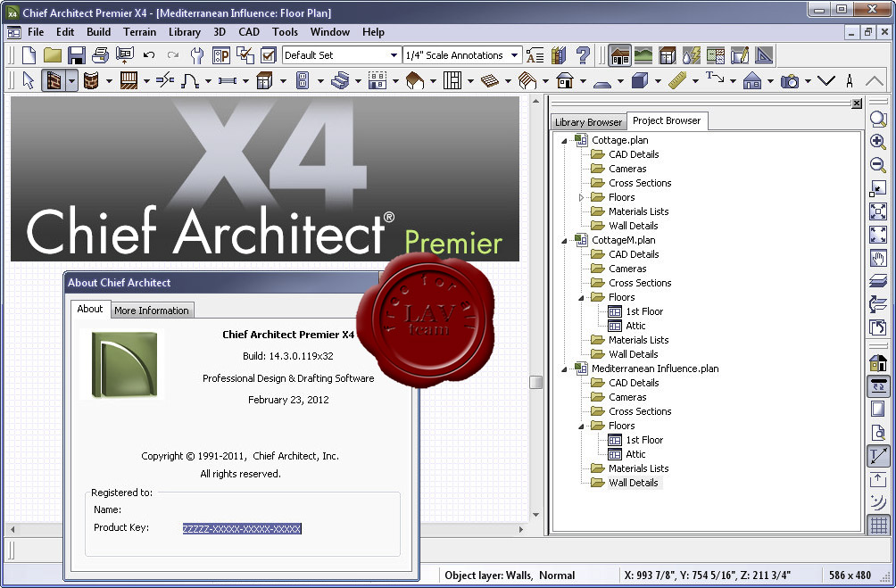Select Wall Details under Mediterranean Influence.plan
The image size is (896, 588).
(x=633, y=483)
